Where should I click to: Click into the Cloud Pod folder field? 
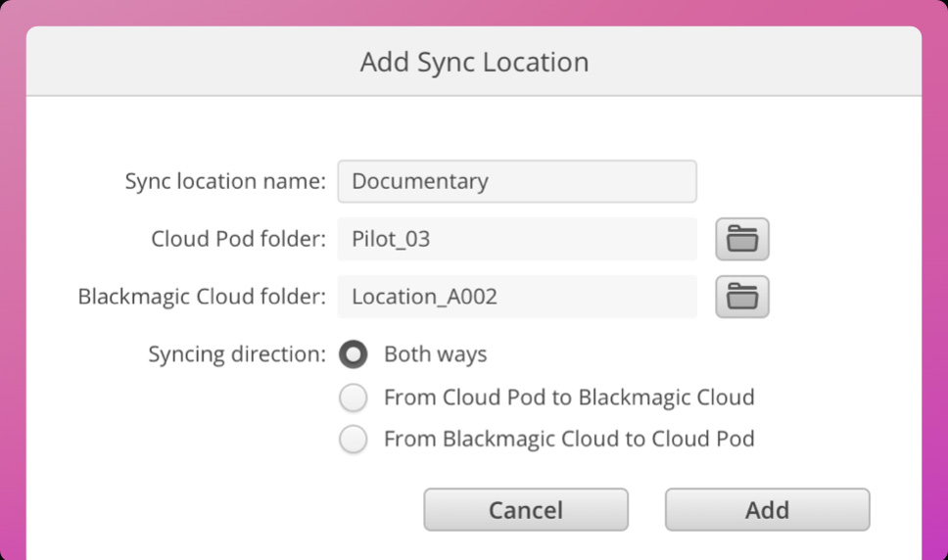click(516, 239)
